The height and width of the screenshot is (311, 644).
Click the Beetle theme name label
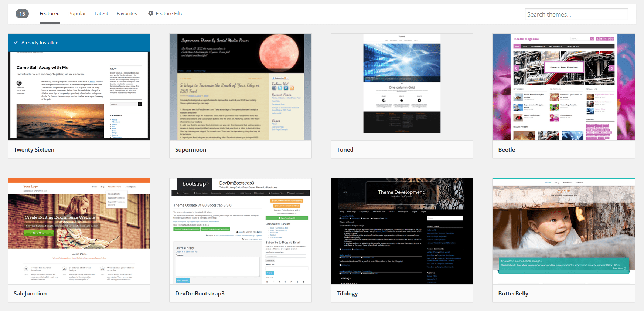click(506, 150)
